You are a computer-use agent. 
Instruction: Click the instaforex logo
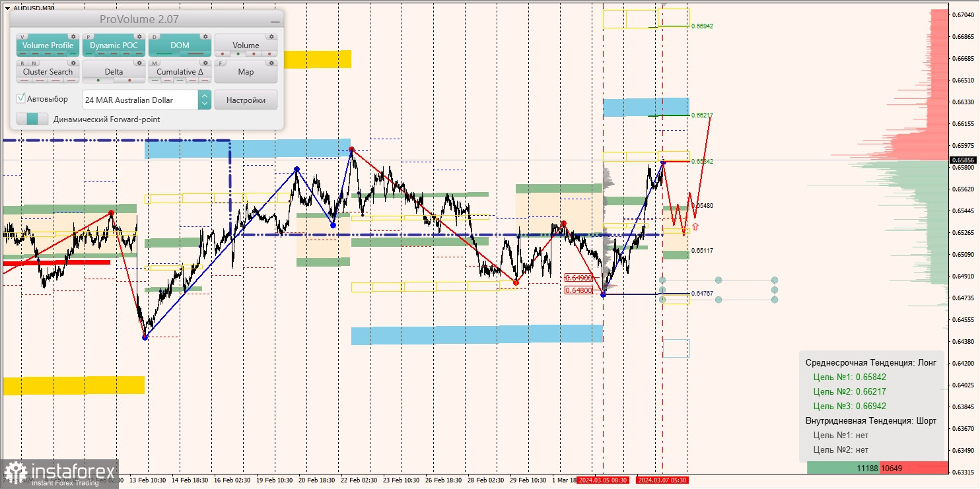tap(59, 474)
